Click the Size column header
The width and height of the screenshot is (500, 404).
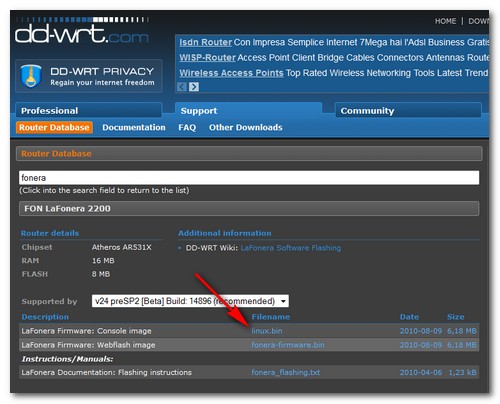click(455, 317)
